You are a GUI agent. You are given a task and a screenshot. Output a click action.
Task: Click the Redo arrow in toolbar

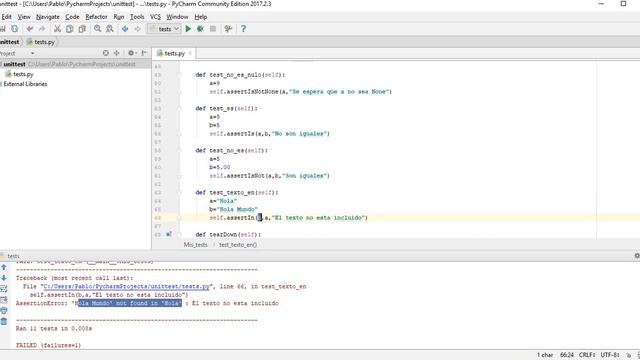point(42,29)
